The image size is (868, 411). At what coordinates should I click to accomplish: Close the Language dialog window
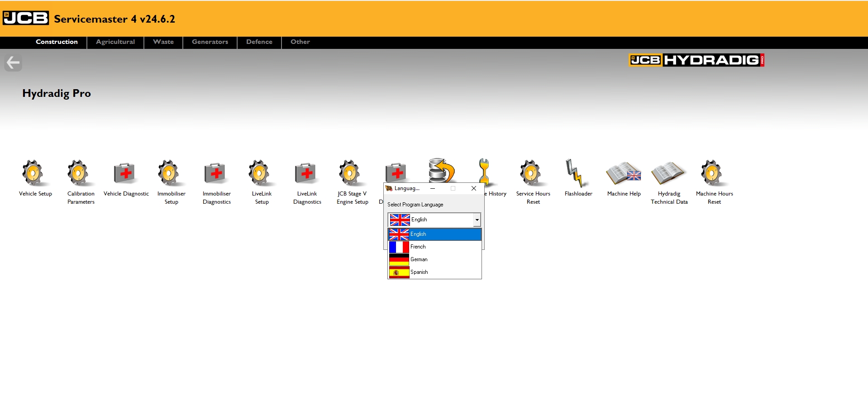pos(474,188)
